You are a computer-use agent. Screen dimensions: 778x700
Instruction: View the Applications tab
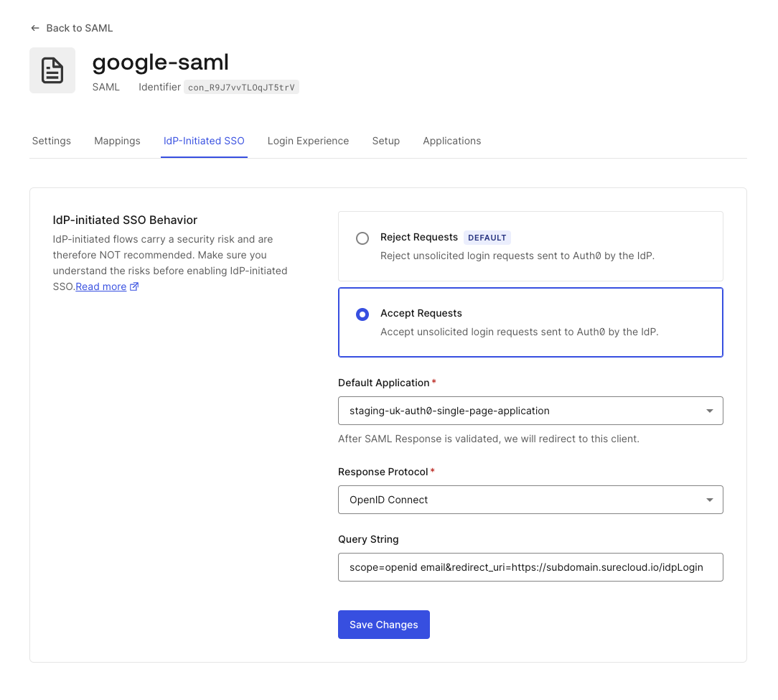(452, 141)
